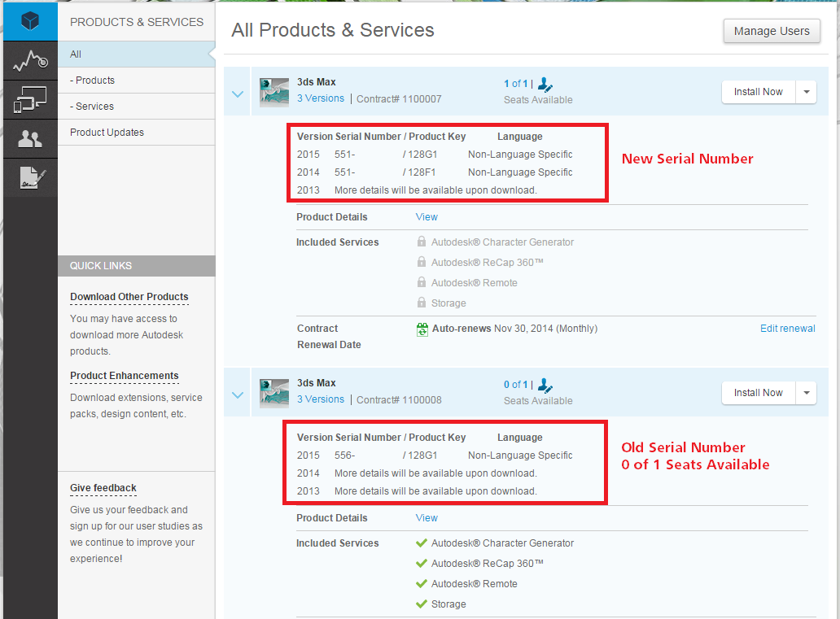Viewport: 840px width, 619px height.
Task: Open the Product Updates menu item
Action: coord(136,133)
